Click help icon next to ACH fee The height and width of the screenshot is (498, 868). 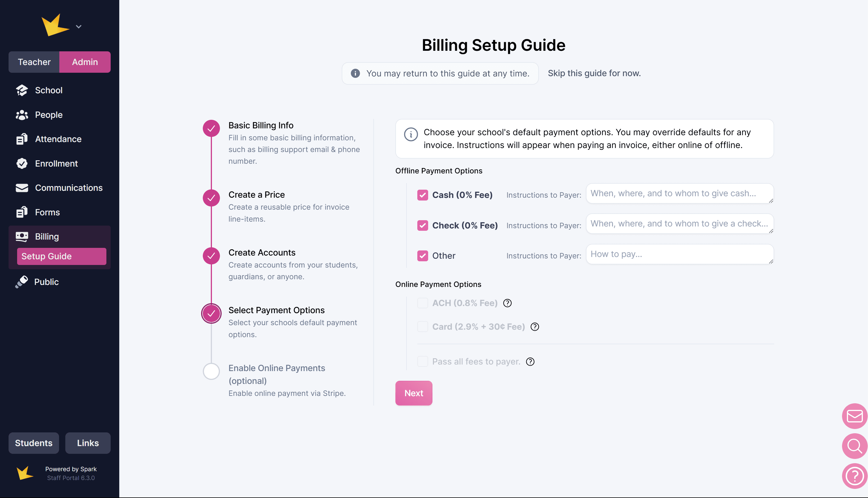tap(507, 303)
